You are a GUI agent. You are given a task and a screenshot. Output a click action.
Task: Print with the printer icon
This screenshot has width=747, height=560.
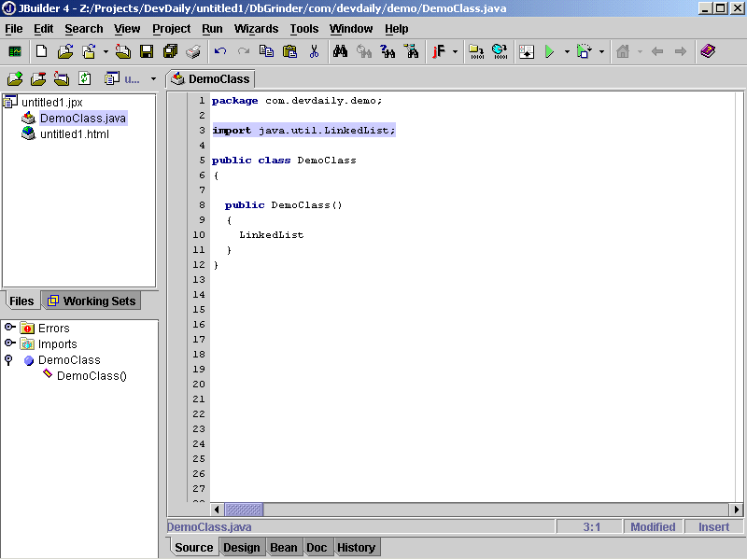193,51
